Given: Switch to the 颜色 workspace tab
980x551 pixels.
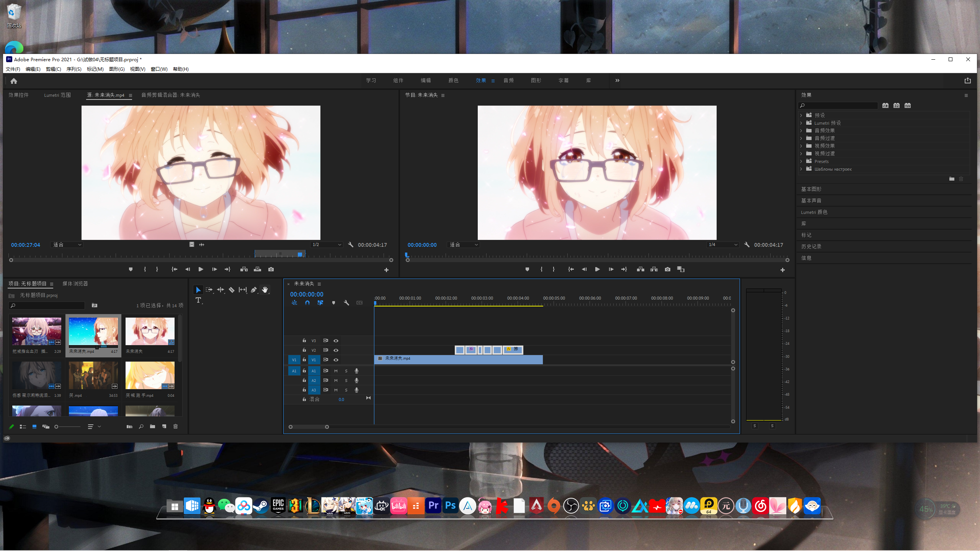Looking at the screenshot, I should (x=453, y=80).
